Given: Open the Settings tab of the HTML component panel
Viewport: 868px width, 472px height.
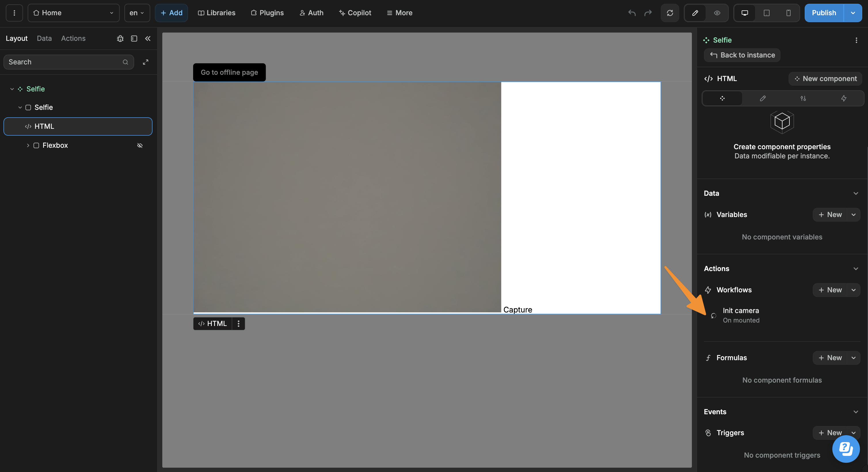Looking at the screenshot, I should tap(803, 98).
